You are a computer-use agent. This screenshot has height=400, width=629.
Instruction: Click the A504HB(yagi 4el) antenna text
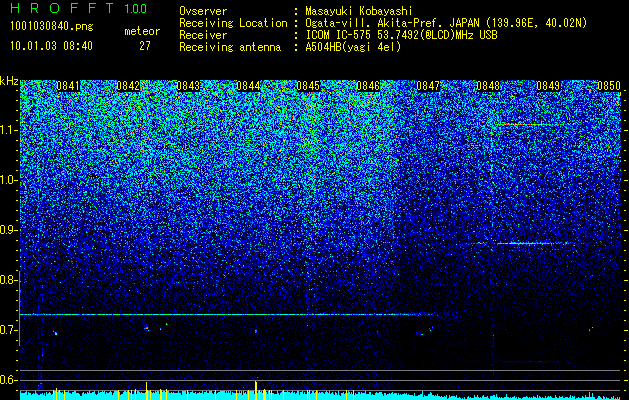coord(353,47)
